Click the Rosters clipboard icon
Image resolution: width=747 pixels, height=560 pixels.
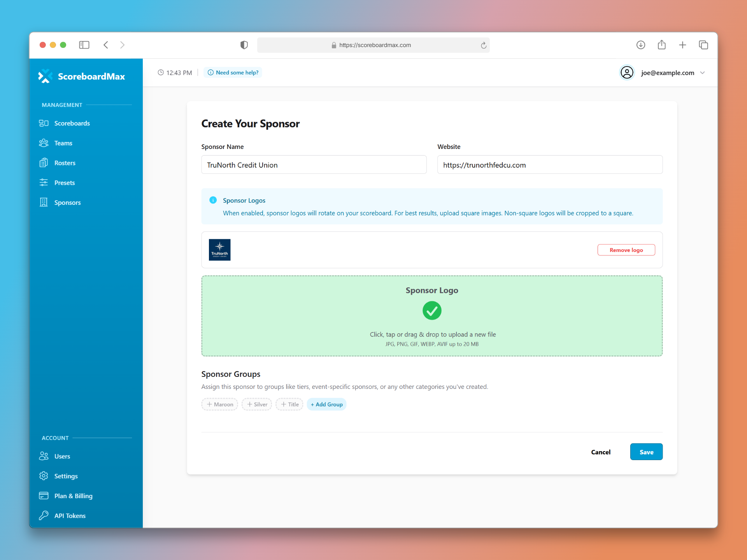(x=44, y=163)
